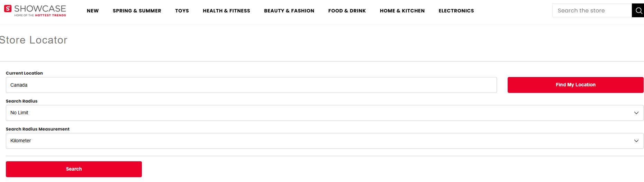This screenshot has height=182, width=644.
Task: Open Home & Kitchen category
Action: (x=402, y=11)
